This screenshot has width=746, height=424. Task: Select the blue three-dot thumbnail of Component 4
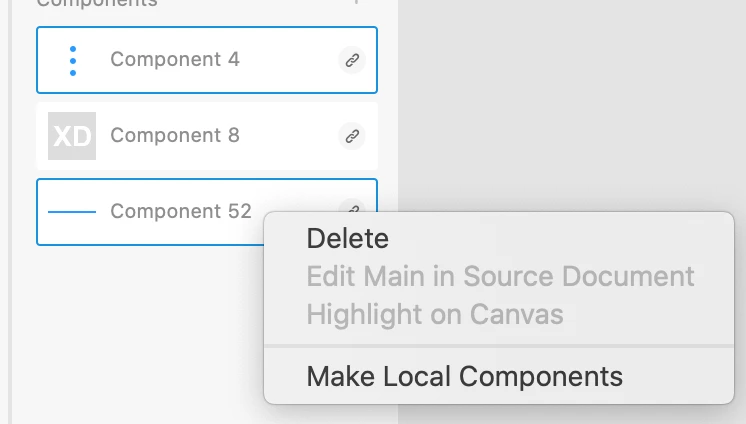tap(72, 60)
